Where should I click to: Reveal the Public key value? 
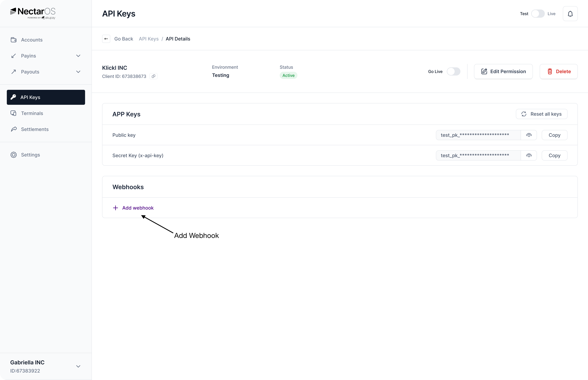click(528, 135)
